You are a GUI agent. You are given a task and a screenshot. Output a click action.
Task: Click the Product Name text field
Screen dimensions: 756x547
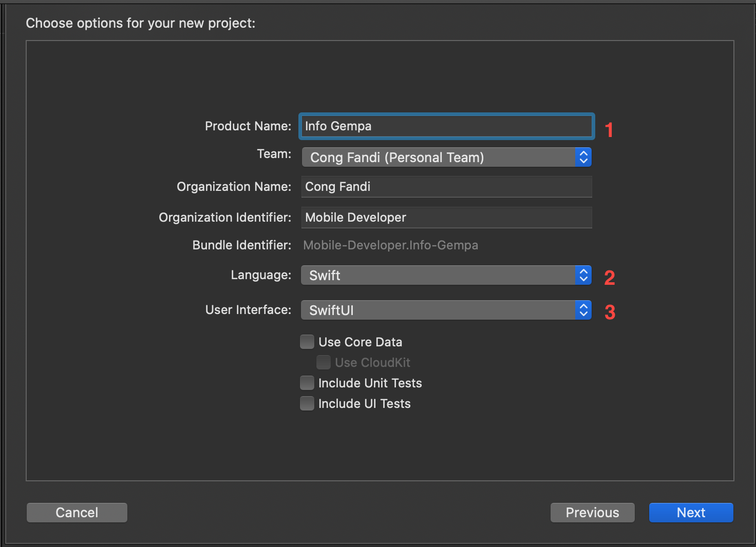coord(446,126)
